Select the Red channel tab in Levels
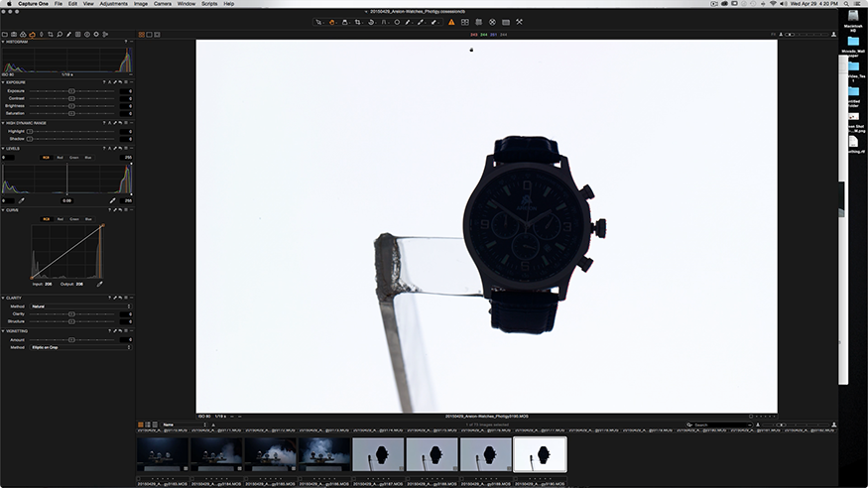 click(x=60, y=157)
